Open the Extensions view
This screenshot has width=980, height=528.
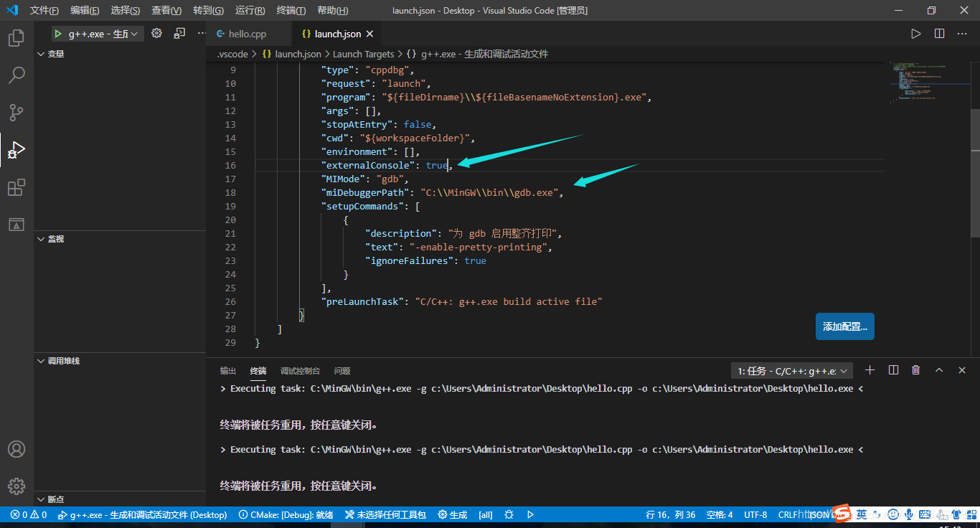17,187
